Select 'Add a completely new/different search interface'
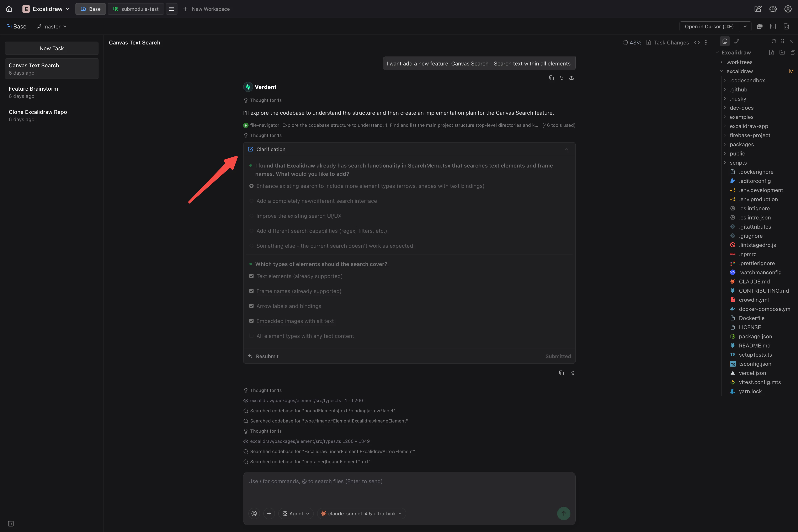The image size is (798, 532). tap(251, 201)
